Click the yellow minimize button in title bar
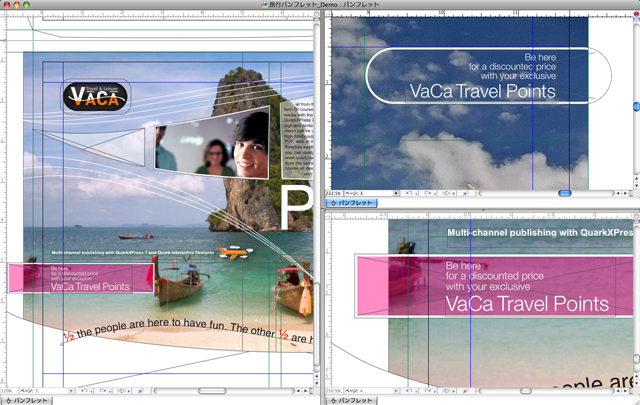 pos(17,4)
